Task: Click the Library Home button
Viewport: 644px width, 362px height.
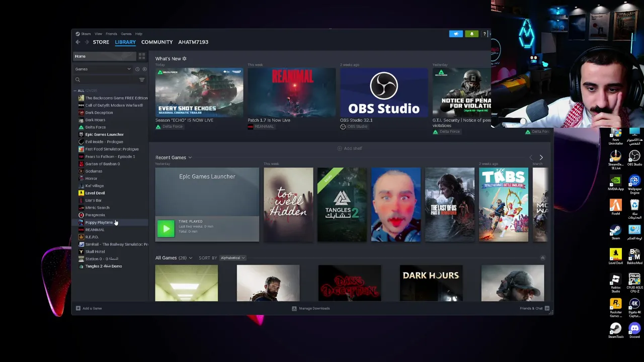Action: tap(105, 56)
